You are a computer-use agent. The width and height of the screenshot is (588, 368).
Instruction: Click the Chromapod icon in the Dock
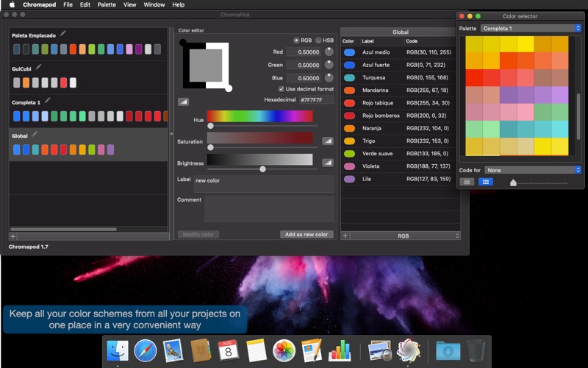click(x=409, y=350)
